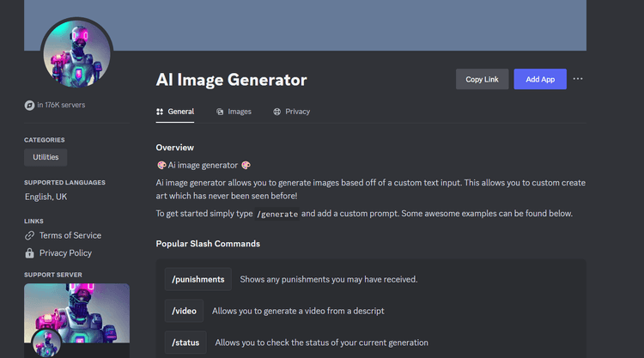Click the General tab grid icon
Image resolution: width=644 pixels, height=358 pixels.
[160, 112]
